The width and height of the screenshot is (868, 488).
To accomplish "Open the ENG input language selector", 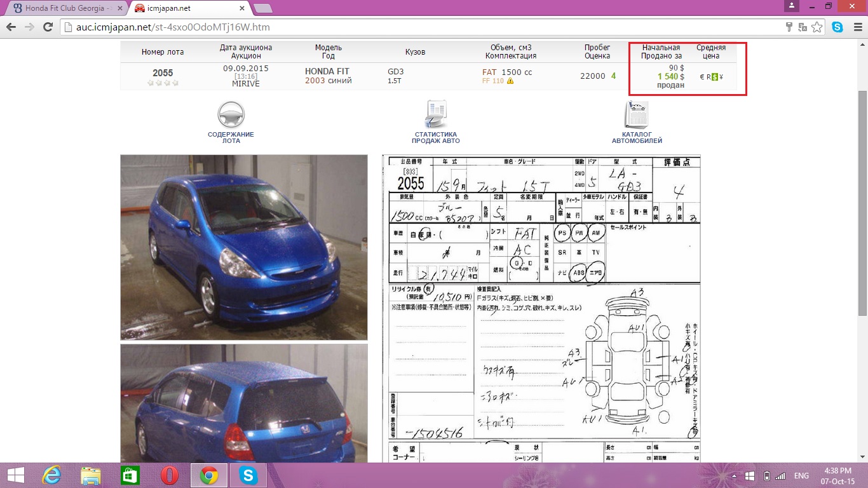I will pos(801,476).
